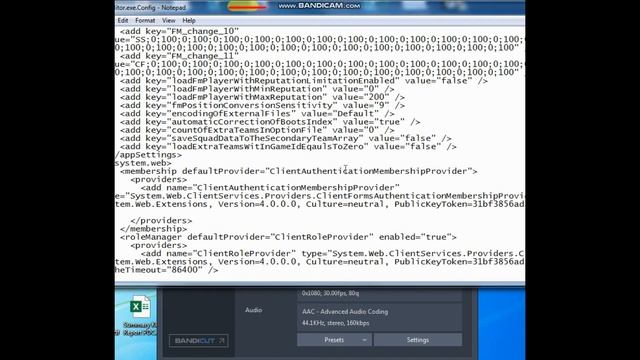The height and width of the screenshot is (360, 640).
Task: Click the membership defaultProvider line
Action: (299, 171)
